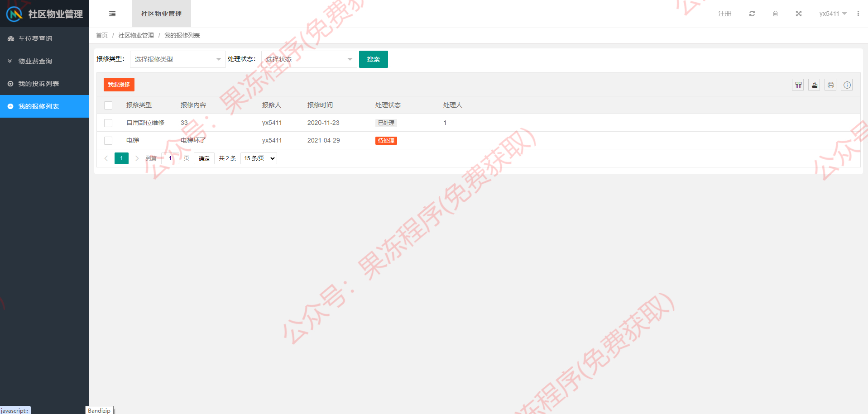868x414 pixels.
Task: Go to next page arrow
Action: click(137, 158)
